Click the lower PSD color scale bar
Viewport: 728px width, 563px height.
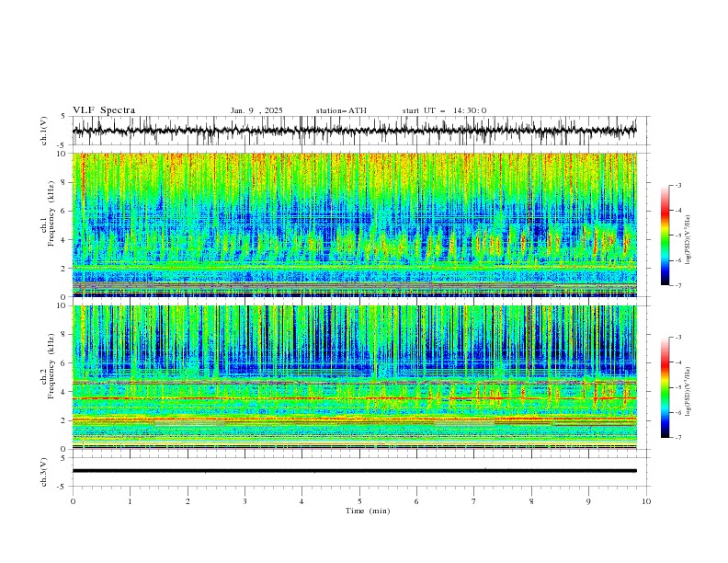665,387
